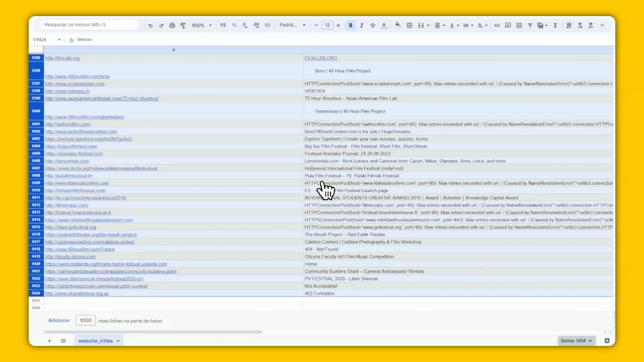Click the '404 - Not Found' cell
Screen dimensions: 644x362
[x=458, y=249]
